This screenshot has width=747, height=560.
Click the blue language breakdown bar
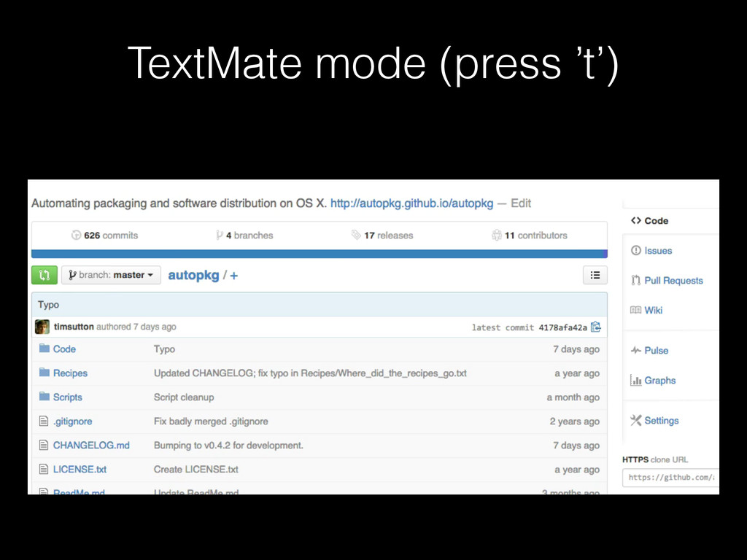[x=320, y=254]
